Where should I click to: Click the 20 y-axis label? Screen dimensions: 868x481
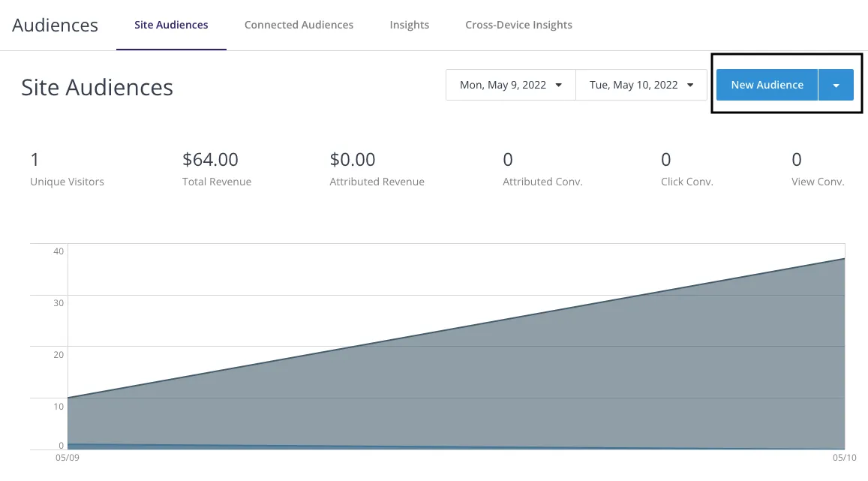(x=59, y=355)
